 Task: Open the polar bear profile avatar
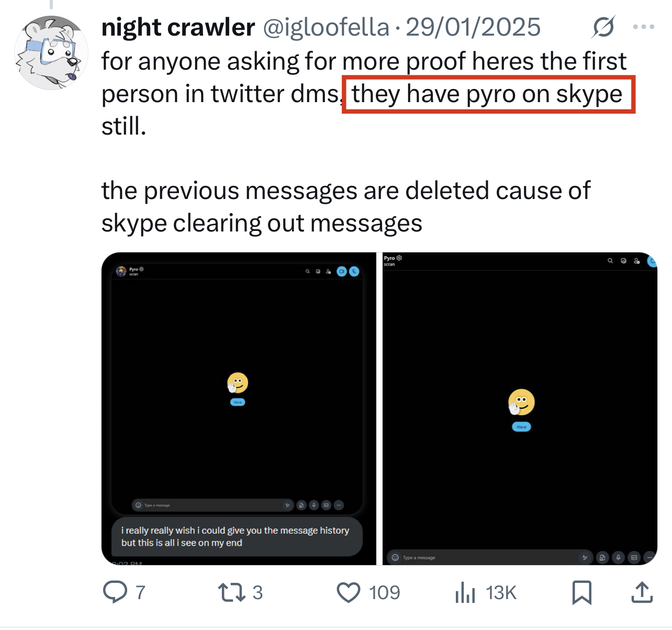pos(51,52)
